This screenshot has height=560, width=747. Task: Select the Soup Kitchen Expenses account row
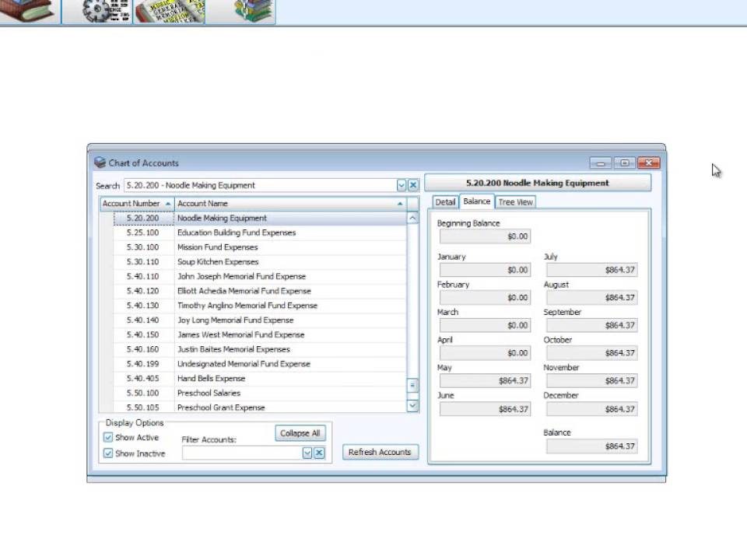[x=218, y=262]
